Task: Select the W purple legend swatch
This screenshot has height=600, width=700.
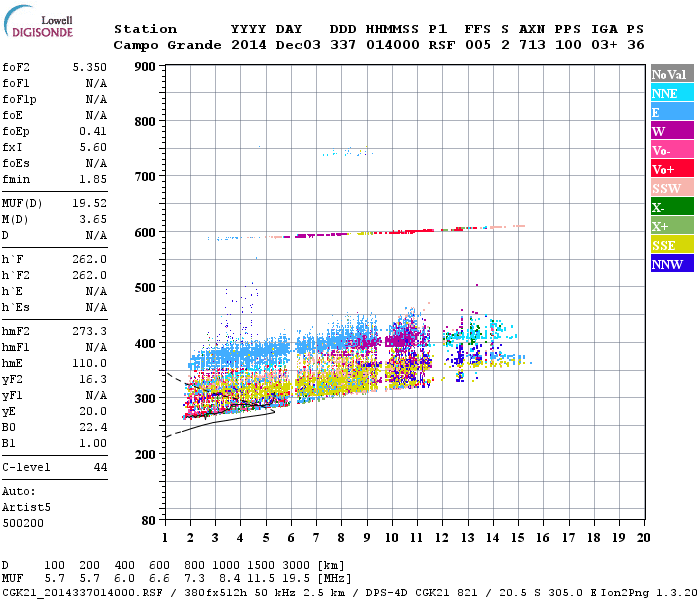Action: tap(672, 131)
